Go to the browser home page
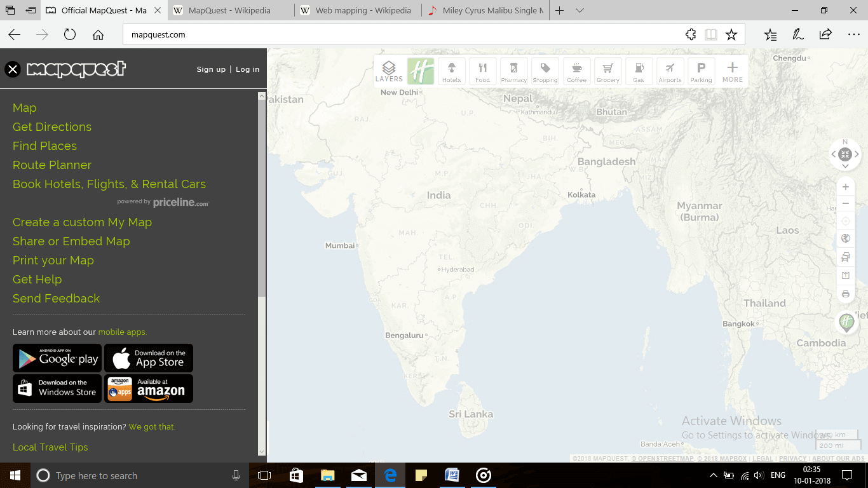The height and width of the screenshot is (488, 868). (98, 35)
